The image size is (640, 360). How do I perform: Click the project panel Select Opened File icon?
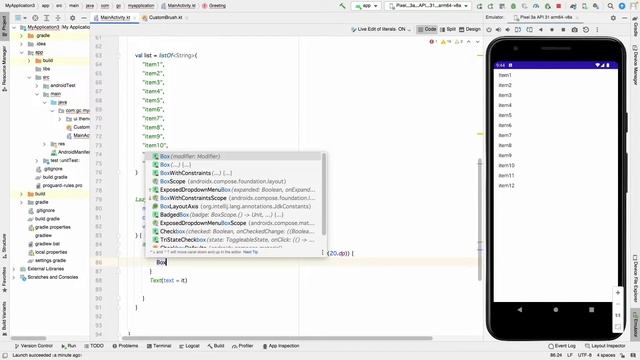36,18
